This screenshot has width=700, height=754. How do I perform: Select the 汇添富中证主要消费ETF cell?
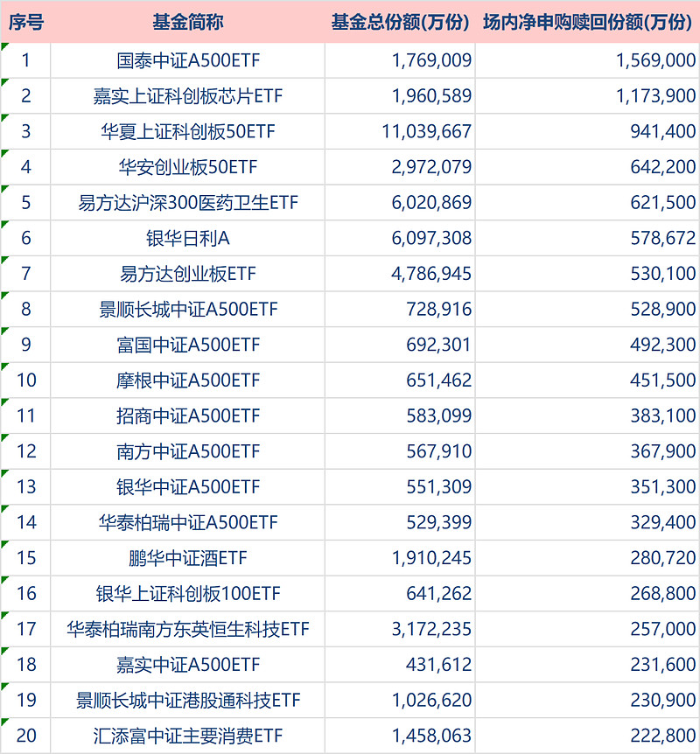[x=187, y=737]
